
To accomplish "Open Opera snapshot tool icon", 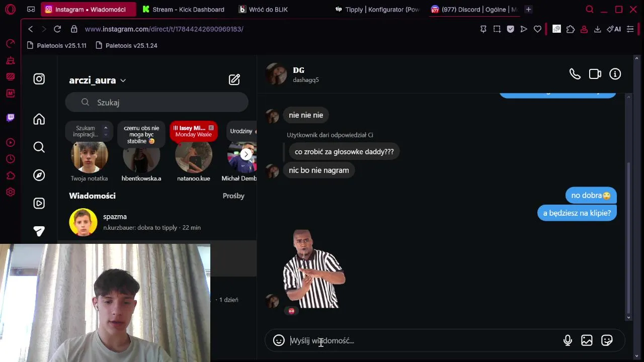I will click(x=497, y=29).
